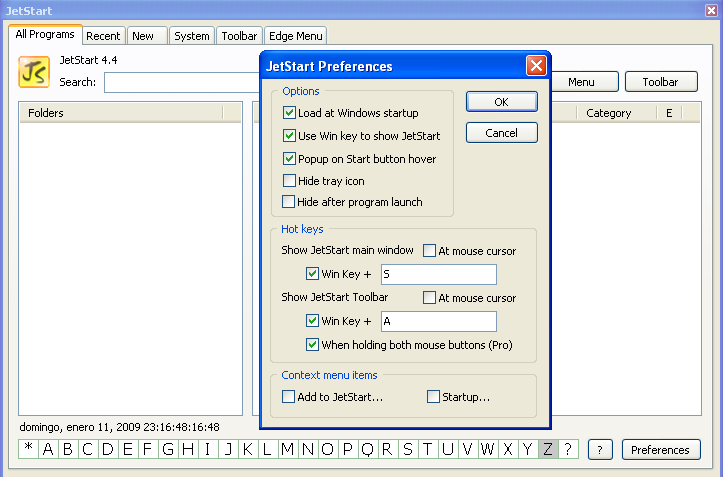723x477 pixels.
Task: Switch to the All Programs tab
Action: (x=45, y=35)
